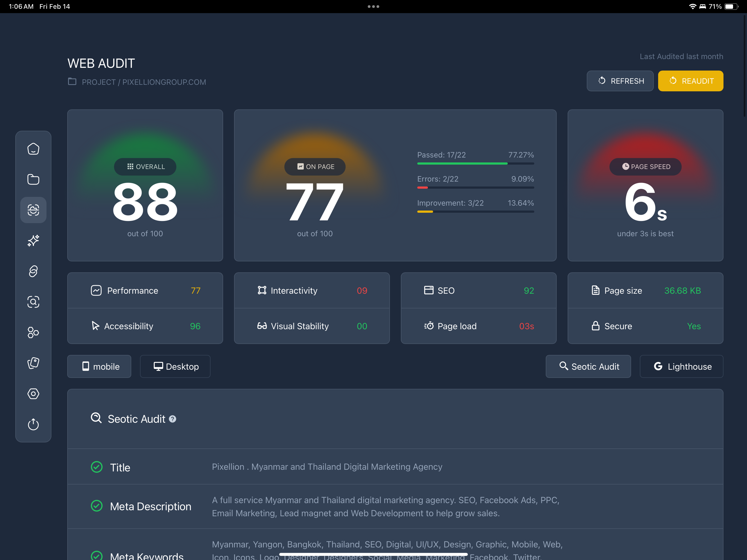Click the Page size value 36.68 KB

(x=682, y=290)
